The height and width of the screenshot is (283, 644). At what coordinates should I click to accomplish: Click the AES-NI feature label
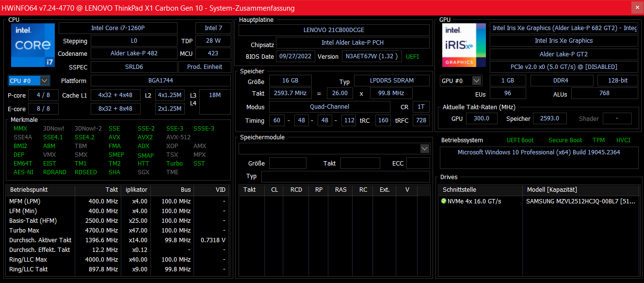pyautogui.click(x=24, y=172)
